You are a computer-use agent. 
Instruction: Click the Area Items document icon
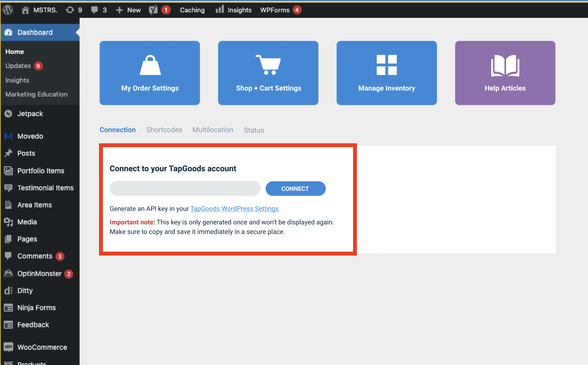point(8,205)
